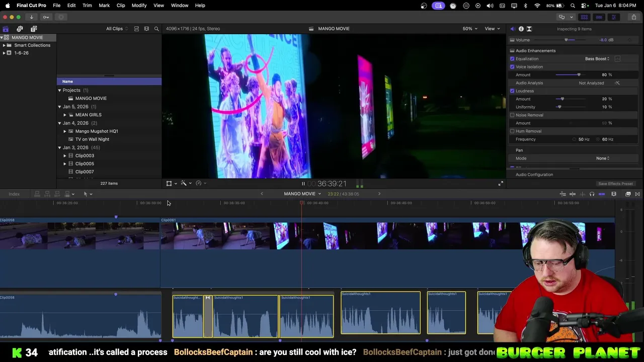The width and height of the screenshot is (644, 362).
Task: Open the Transform tool menu under viewer
Action: point(171,184)
